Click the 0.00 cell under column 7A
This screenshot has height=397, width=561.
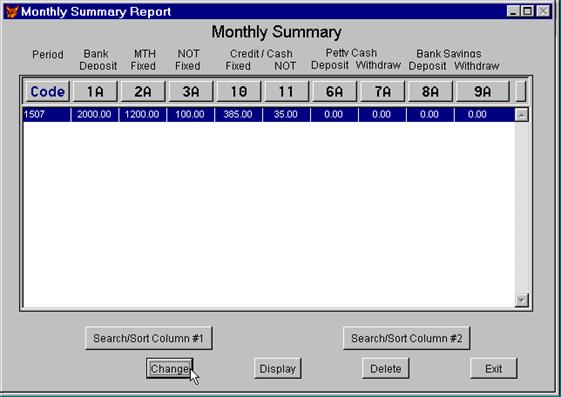(382, 114)
